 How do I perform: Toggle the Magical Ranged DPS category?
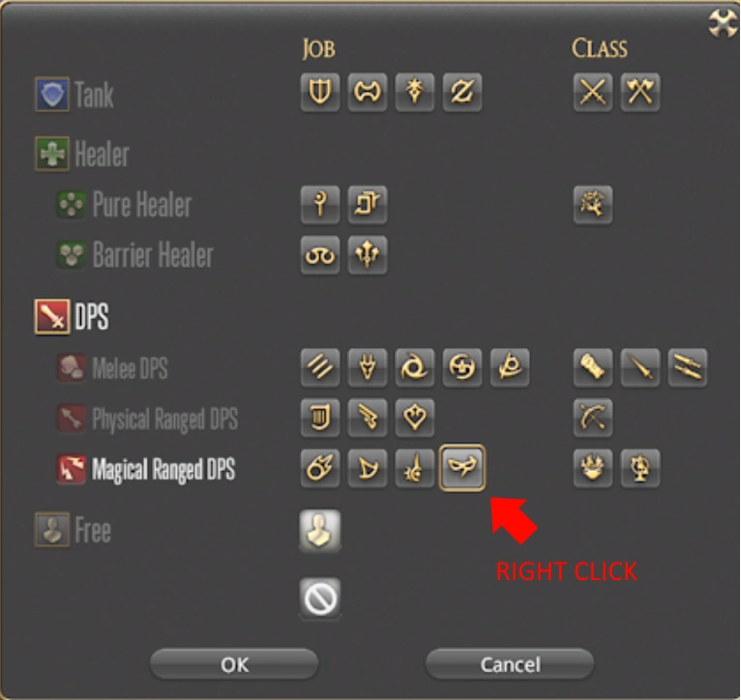(145, 470)
